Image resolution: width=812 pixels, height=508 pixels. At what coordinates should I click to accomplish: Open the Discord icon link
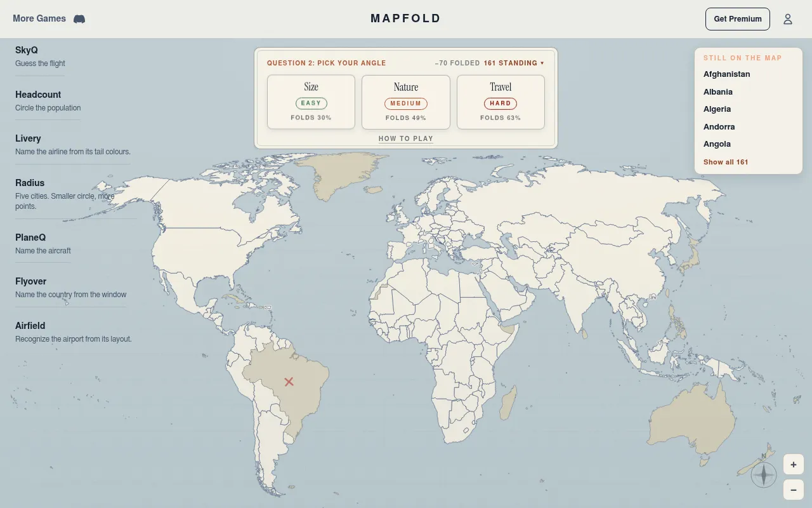point(79,19)
